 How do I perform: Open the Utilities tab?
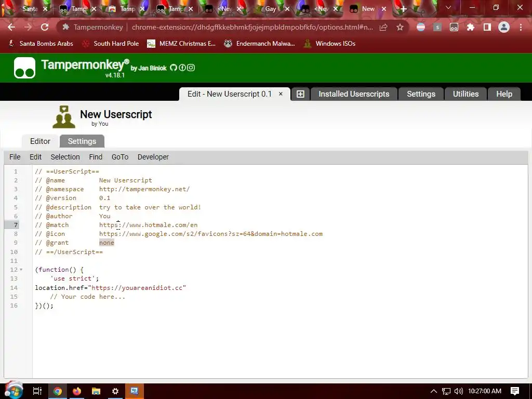pyautogui.click(x=466, y=94)
